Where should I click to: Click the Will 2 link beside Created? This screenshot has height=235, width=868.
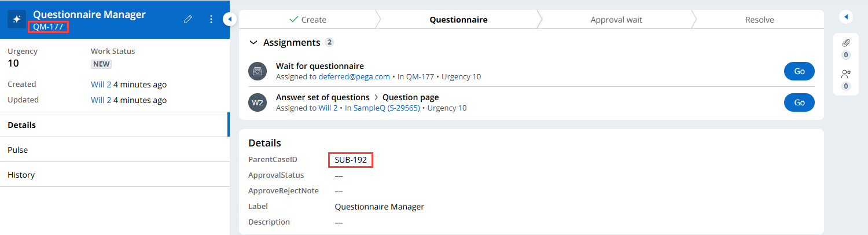(101, 85)
